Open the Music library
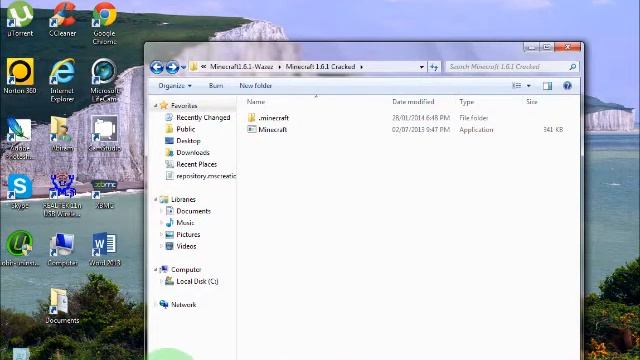Viewport: 640px width, 360px height. point(180,223)
